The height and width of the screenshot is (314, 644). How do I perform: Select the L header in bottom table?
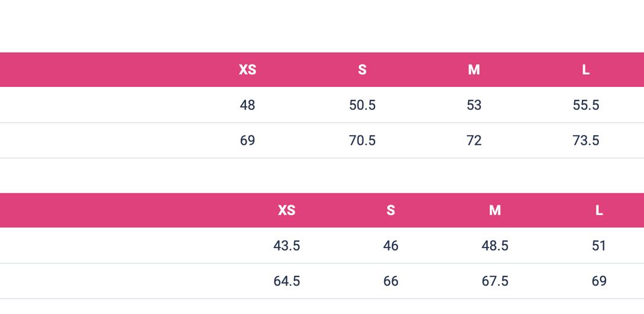pos(599,211)
